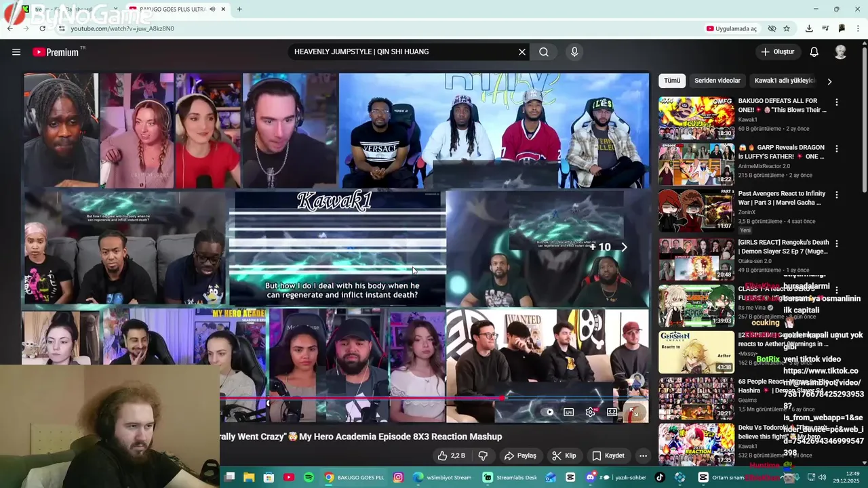Show more filter chips with arrow
The image size is (868, 488).
[x=829, y=81]
